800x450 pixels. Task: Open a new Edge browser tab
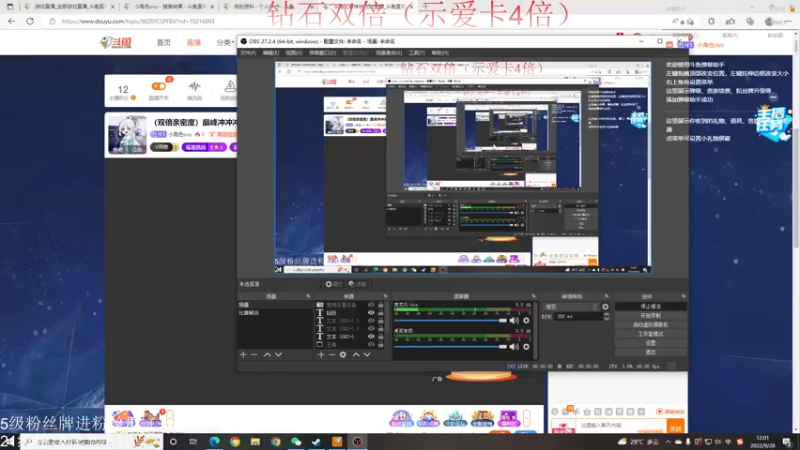pos(426,7)
